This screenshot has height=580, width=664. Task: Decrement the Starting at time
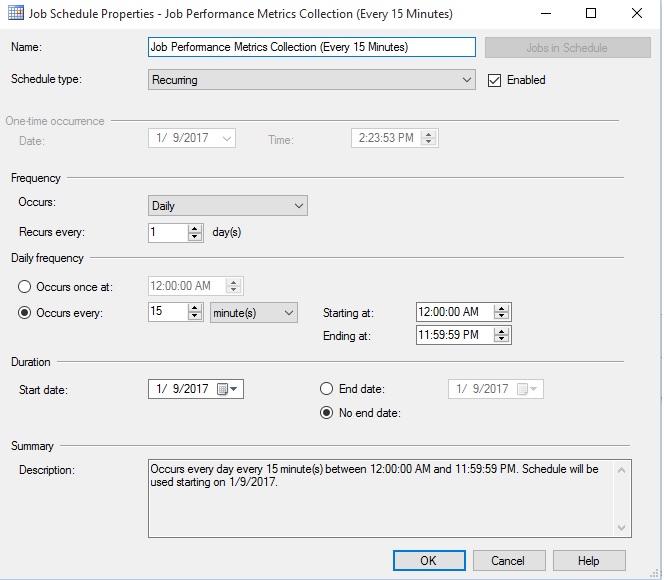point(501,316)
